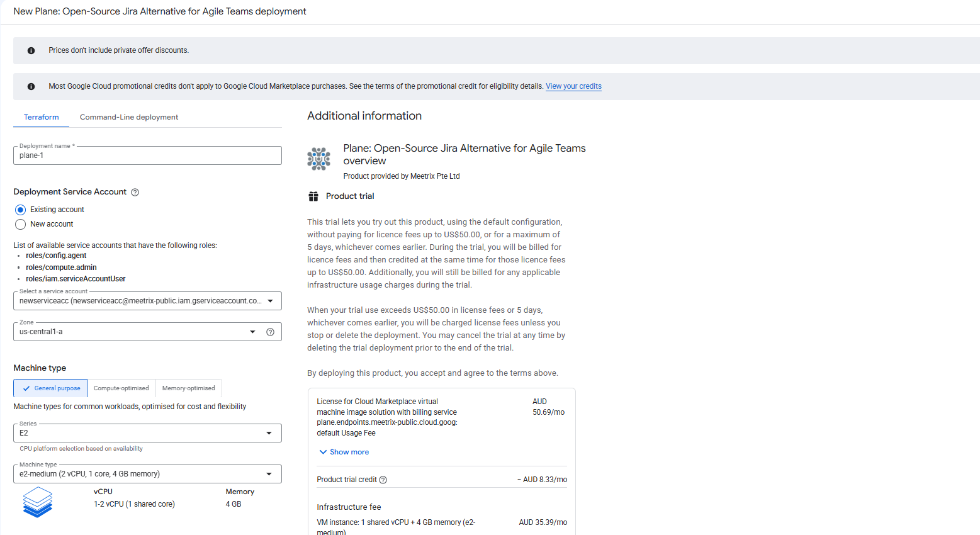Click the 4 GB memory value

(234, 504)
